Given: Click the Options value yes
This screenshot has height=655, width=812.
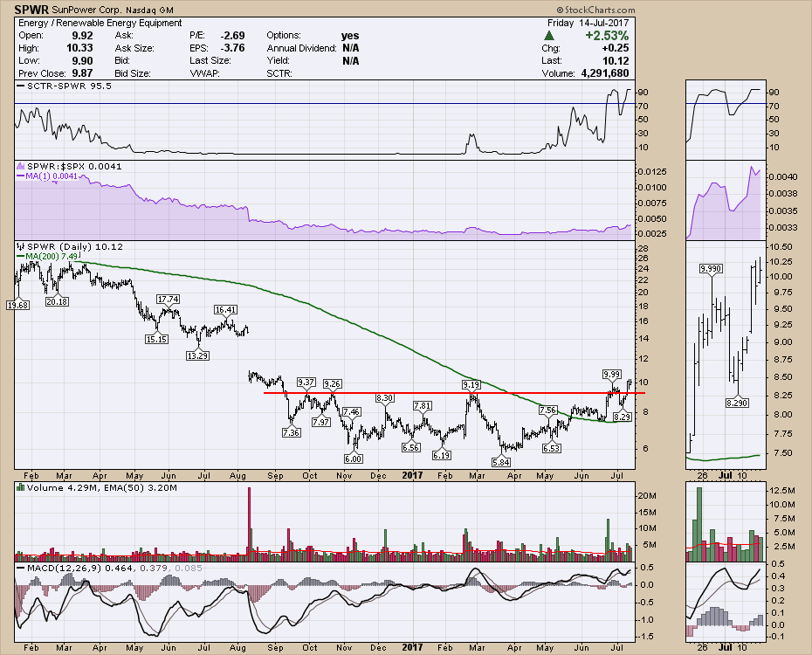Looking at the screenshot, I should 350,35.
